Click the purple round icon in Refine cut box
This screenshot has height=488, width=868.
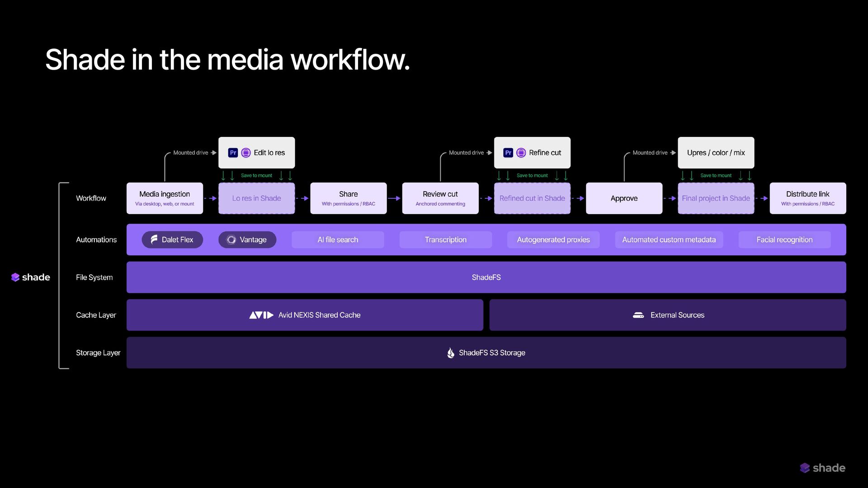(521, 153)
